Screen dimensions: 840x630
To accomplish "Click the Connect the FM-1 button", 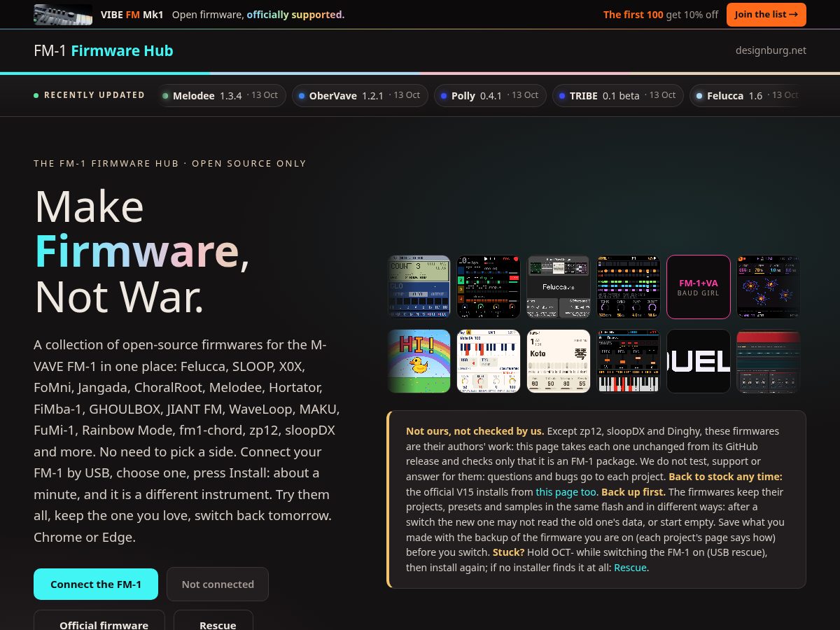I will tap(96, 584).
